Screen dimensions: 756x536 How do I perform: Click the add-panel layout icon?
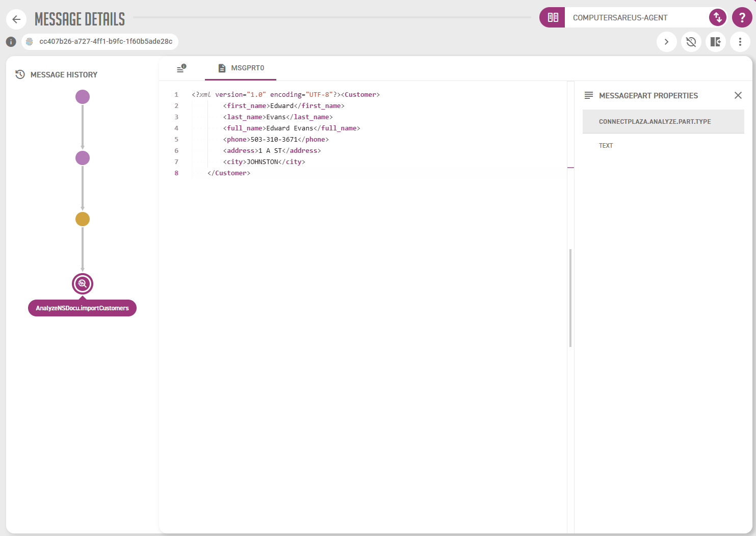tap(715, 42)
